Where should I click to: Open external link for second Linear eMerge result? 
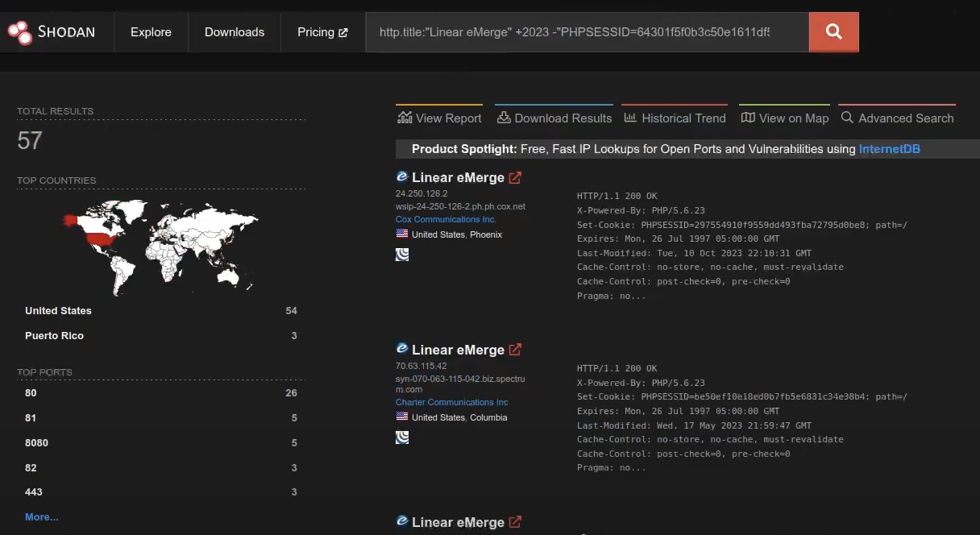[x=516, y=349]
